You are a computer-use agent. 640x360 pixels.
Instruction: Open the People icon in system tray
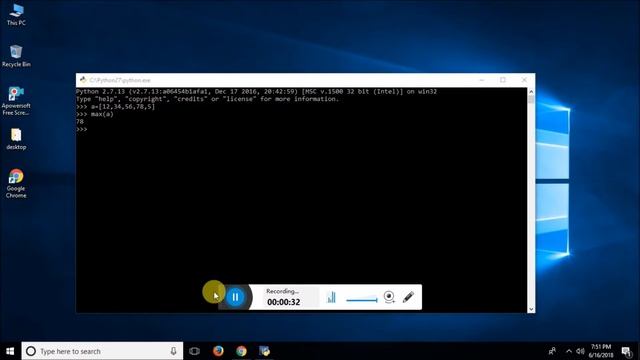point(552,351)
